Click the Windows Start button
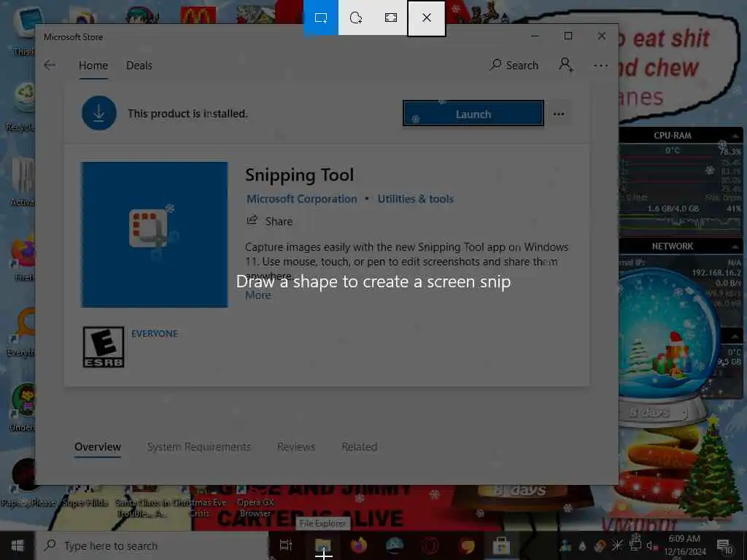Screen dimensions: 747x560 (x=18, y=545)
